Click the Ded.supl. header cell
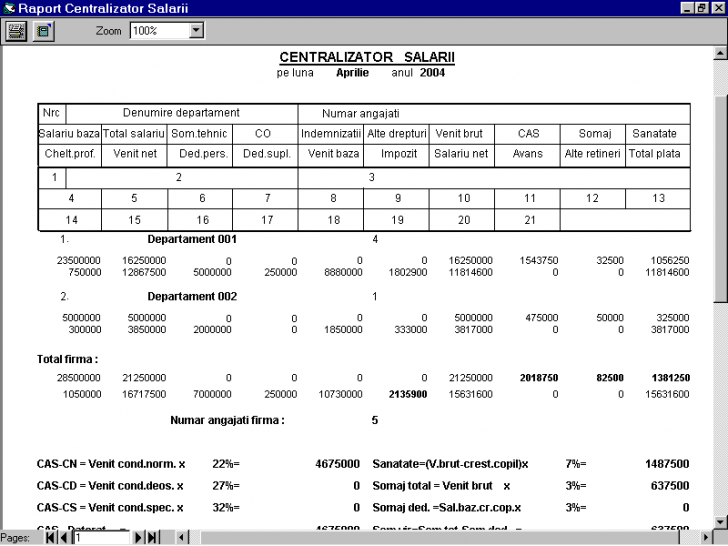 coord(267,154)
